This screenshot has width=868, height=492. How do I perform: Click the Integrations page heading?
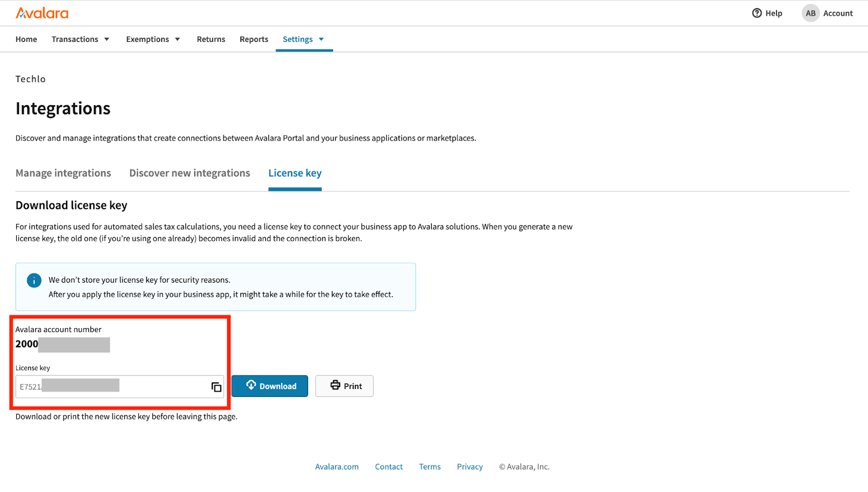63,108
